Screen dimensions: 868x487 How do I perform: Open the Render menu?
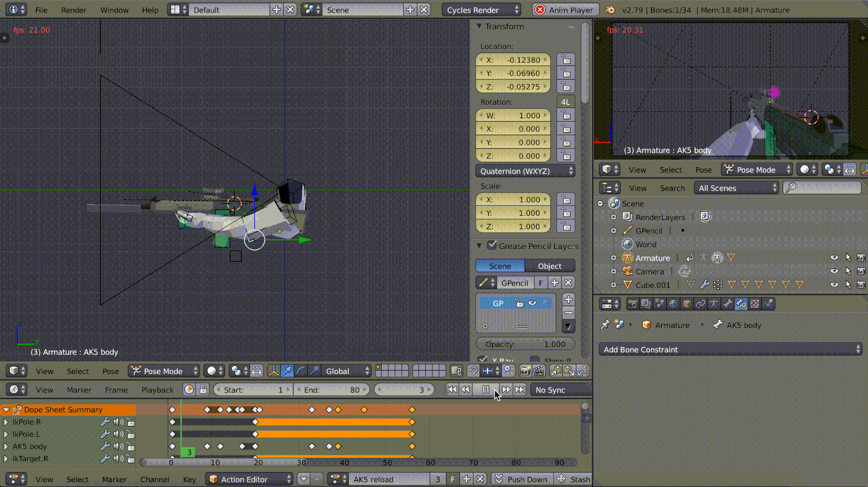74,10
